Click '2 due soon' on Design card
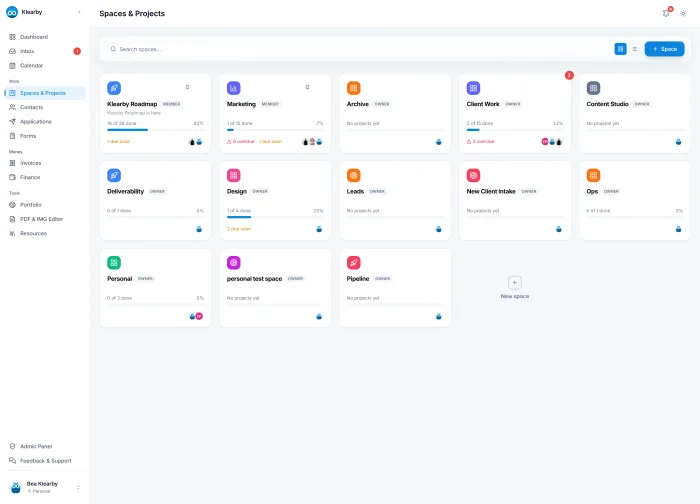The height and width of the screenshot is (504, 700). click(x=239, y=229)
